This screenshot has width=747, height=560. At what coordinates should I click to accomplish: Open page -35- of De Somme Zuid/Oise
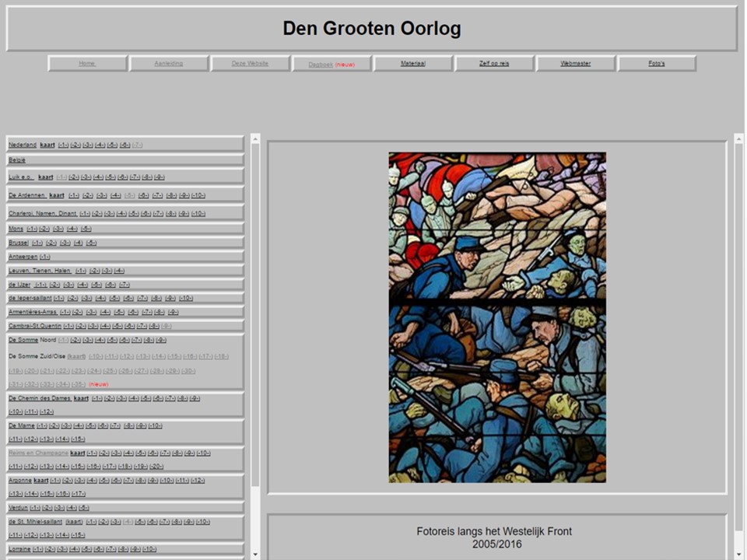point(79,384)
